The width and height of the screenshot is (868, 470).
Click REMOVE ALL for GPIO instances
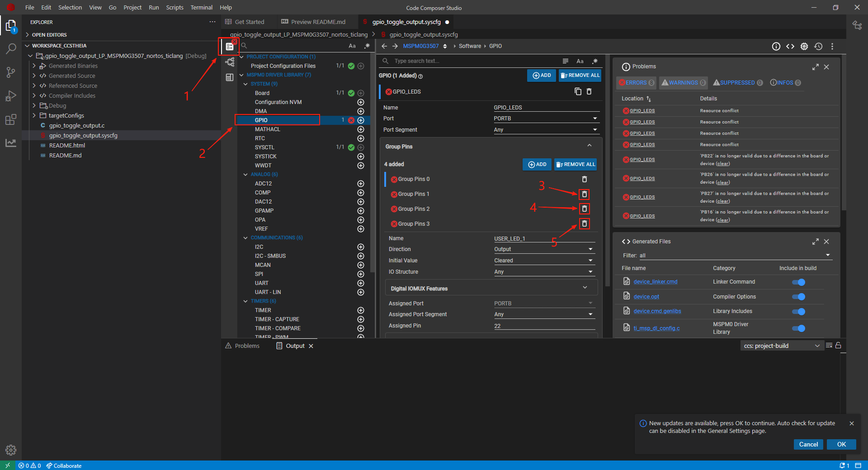(580, 76)
